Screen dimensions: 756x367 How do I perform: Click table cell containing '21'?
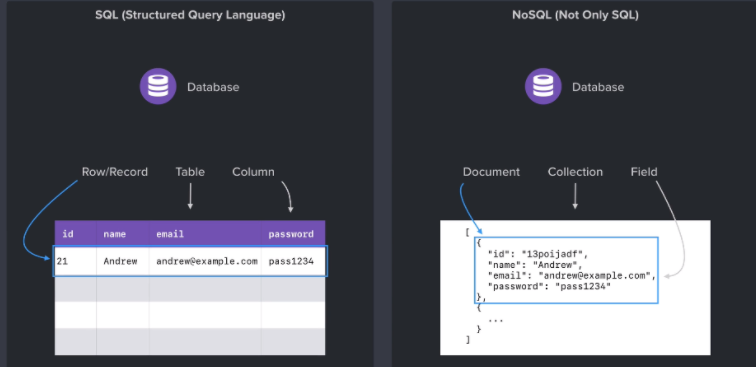(76, 261)
